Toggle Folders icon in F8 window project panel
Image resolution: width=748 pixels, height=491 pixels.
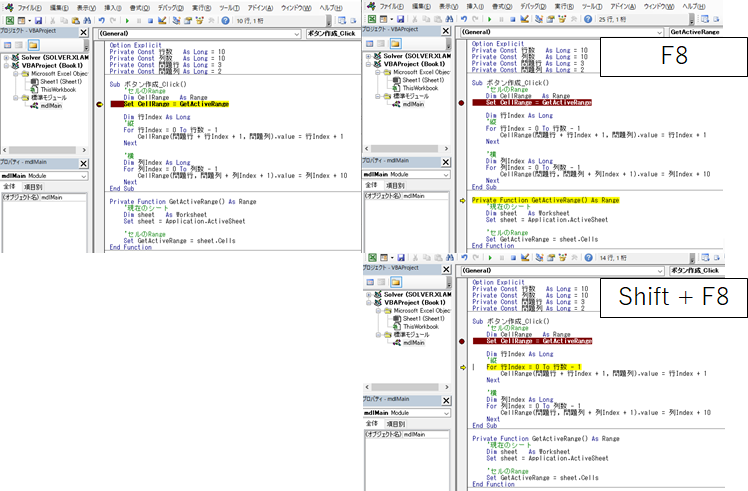(x=395, y=43)
